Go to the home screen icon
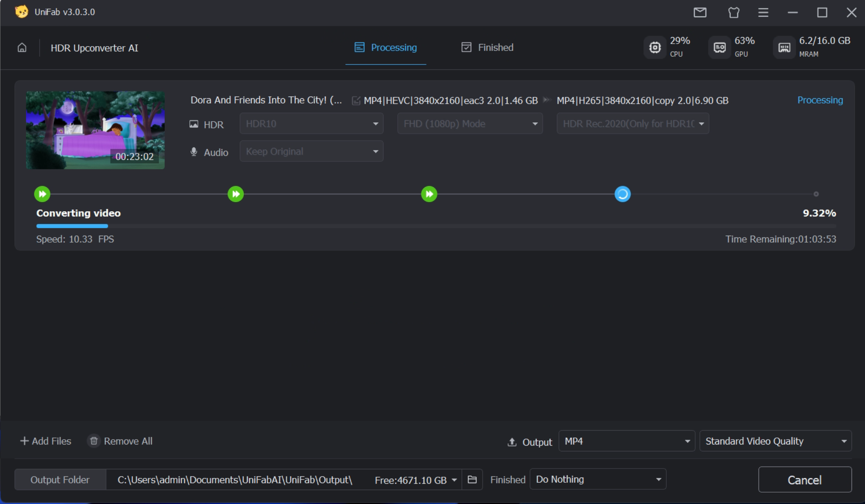The width and height of the screenshot is (865, 504). (22, 48)
